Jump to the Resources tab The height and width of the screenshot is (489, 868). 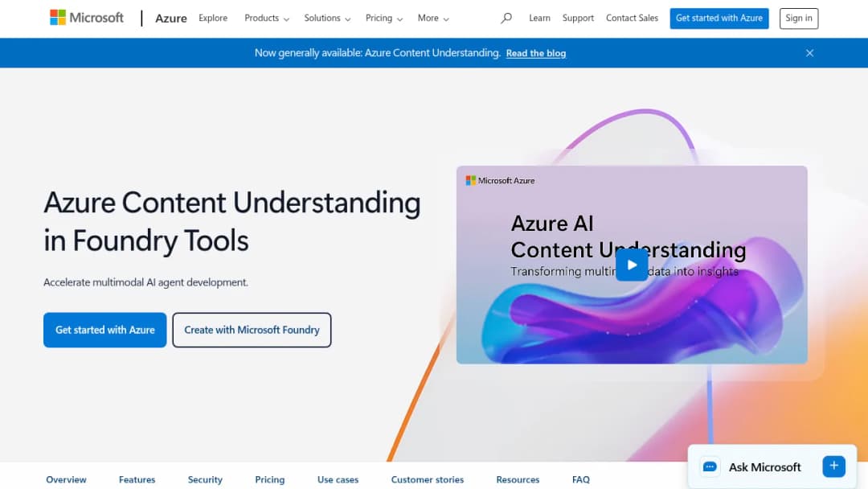point(518,479)
